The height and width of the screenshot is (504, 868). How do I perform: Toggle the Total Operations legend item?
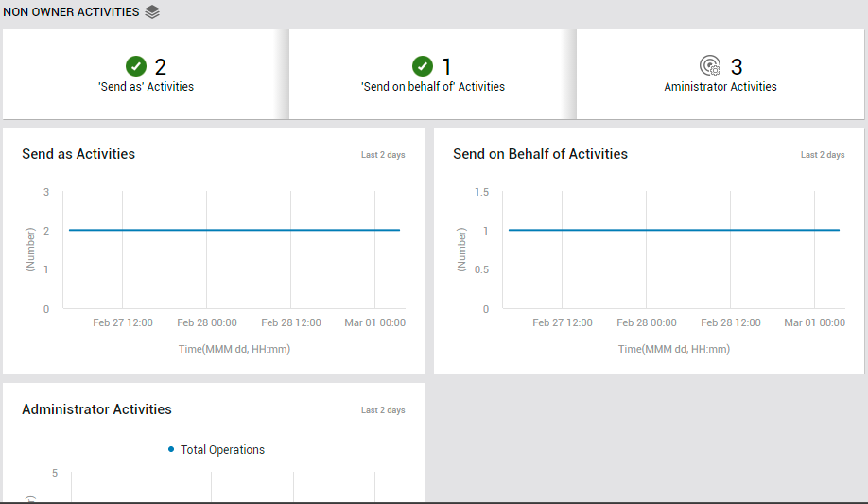[x=217, y=450]
